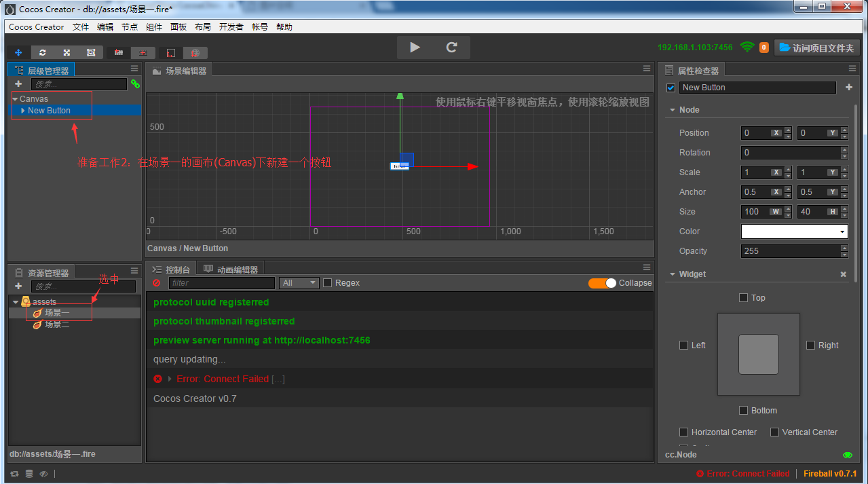Screen dimensions: 868x484
Task: Open the 开发者 menu
Action: (x=231, y=27)
